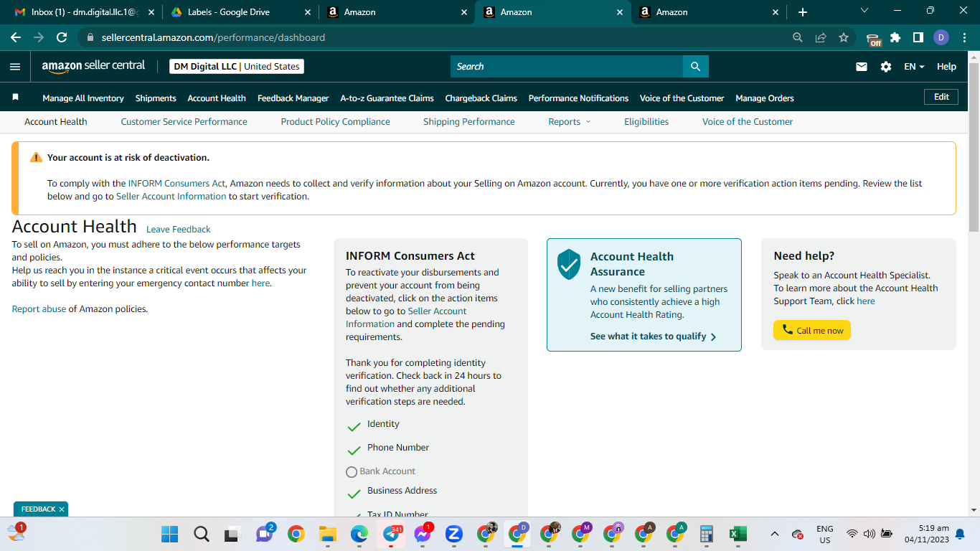The width and height of the screenshot is (980, 551).
Task: Open File Explorer from the taskbar
Action: 327,534
